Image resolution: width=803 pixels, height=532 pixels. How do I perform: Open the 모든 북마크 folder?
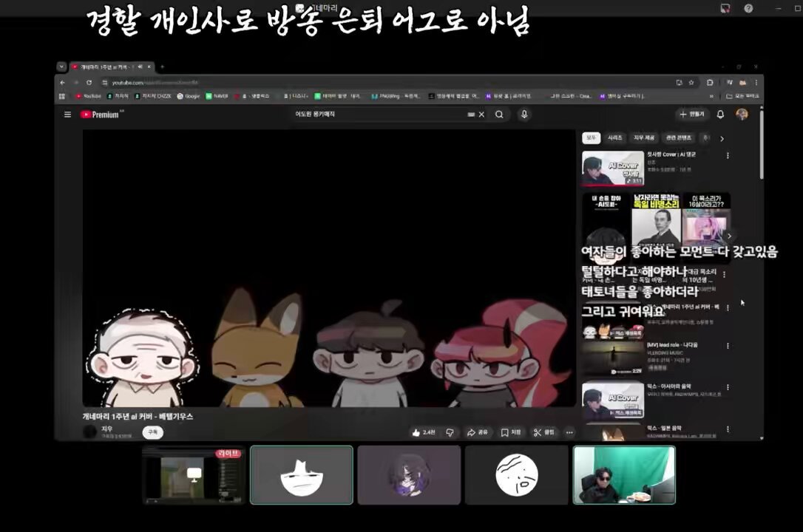(x=742, y=96)
